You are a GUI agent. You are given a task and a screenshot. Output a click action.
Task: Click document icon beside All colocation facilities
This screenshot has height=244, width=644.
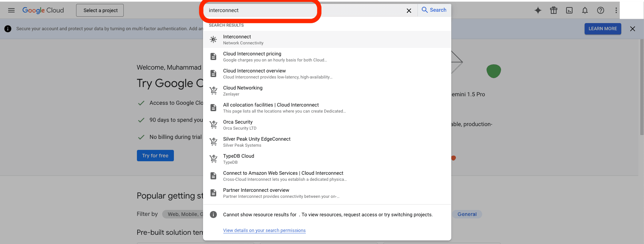213,108
